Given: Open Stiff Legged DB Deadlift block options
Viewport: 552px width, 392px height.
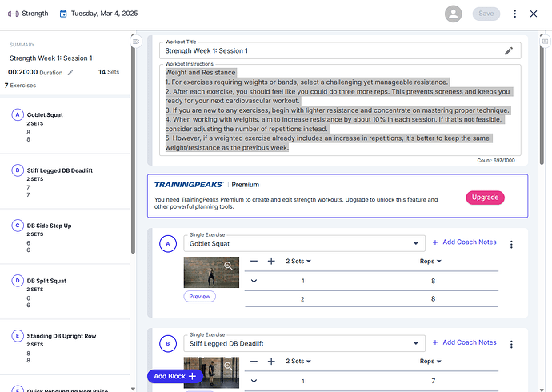Looking at the screenshot, I should [511, 345].
